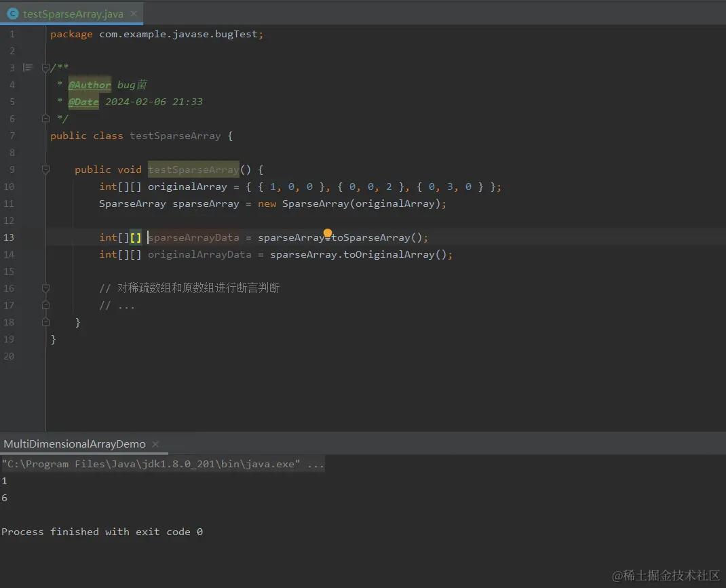The image size is (726, 588).
Task: Close the MultiDimensionalArrayDemo run tab
Action: (155, 444)
